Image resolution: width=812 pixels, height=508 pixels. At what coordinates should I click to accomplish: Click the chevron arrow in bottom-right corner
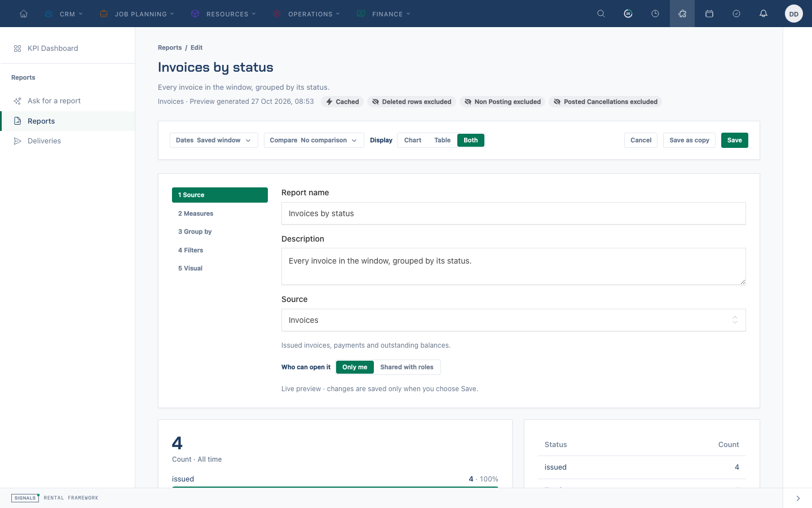(x=798, y=498)
